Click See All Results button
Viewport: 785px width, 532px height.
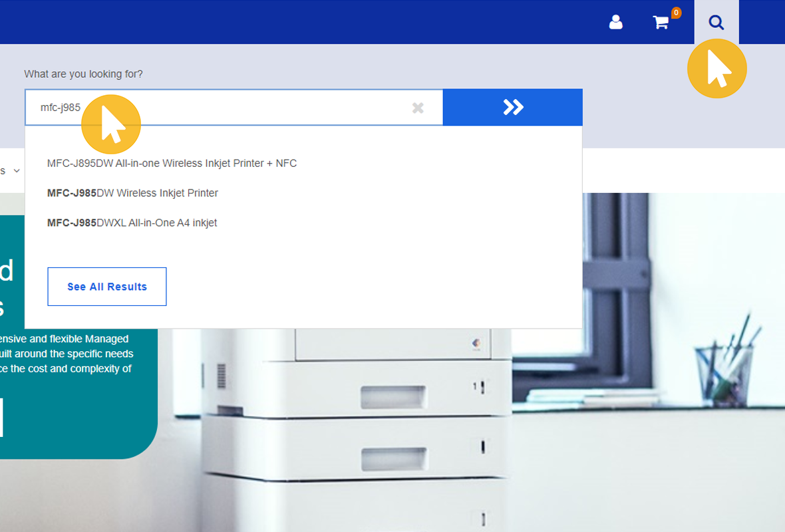107,287
